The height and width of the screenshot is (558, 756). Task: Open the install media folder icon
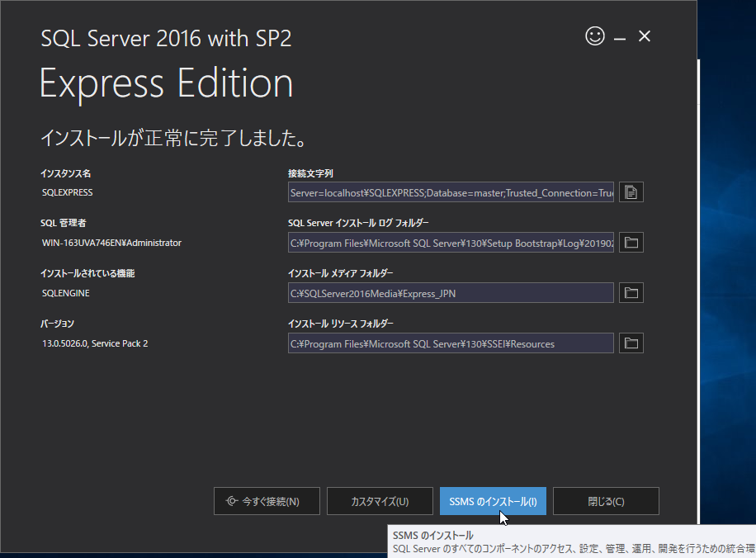point(631,293)
